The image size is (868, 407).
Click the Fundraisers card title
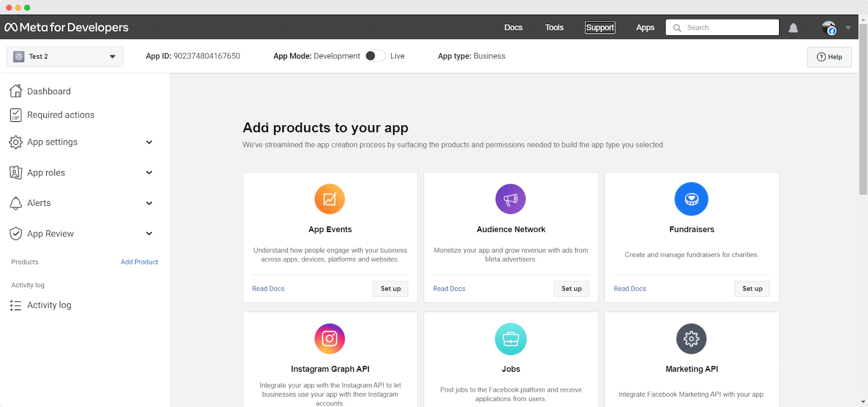tap(692, 229)
